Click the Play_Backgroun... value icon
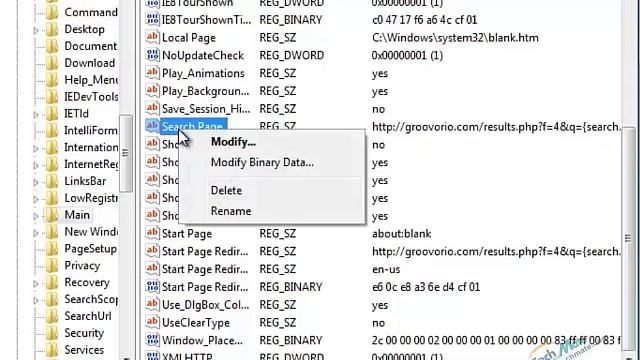The height and width of the screenshot is (360, 640). pyautogui.click(x=152, y=91)
